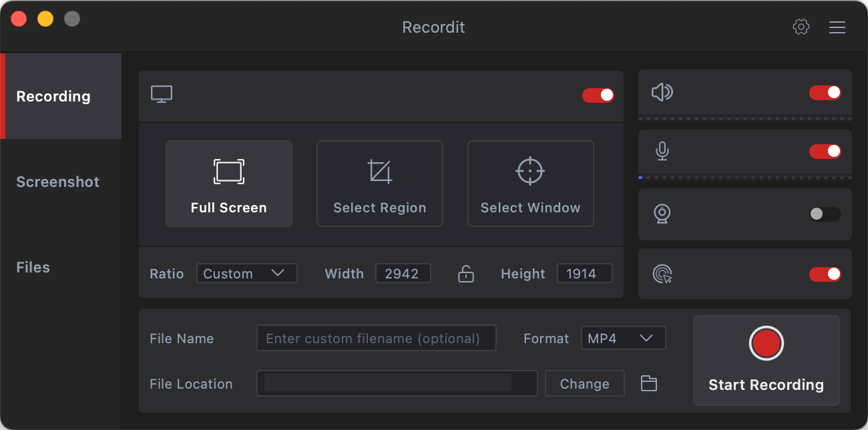Image resolution: width=868 pixels, height=430 pixels.
Task: Click the Full Screen capture icon
Action: (x=229, y=172)
